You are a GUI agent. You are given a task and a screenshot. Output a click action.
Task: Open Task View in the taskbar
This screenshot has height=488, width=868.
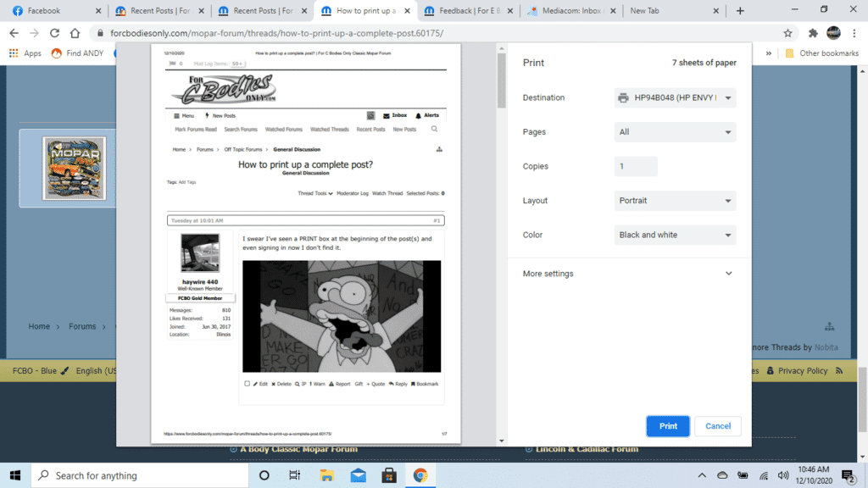tap(294, 475)
